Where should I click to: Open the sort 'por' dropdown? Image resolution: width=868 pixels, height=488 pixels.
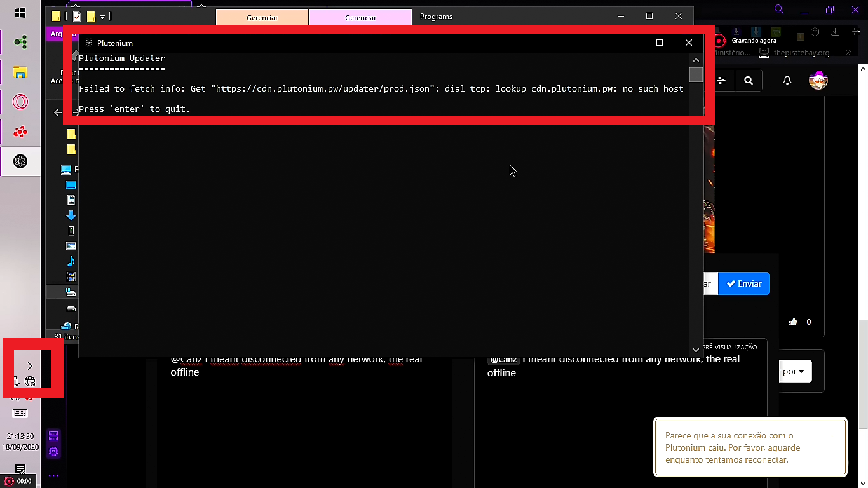pos(795,372)
